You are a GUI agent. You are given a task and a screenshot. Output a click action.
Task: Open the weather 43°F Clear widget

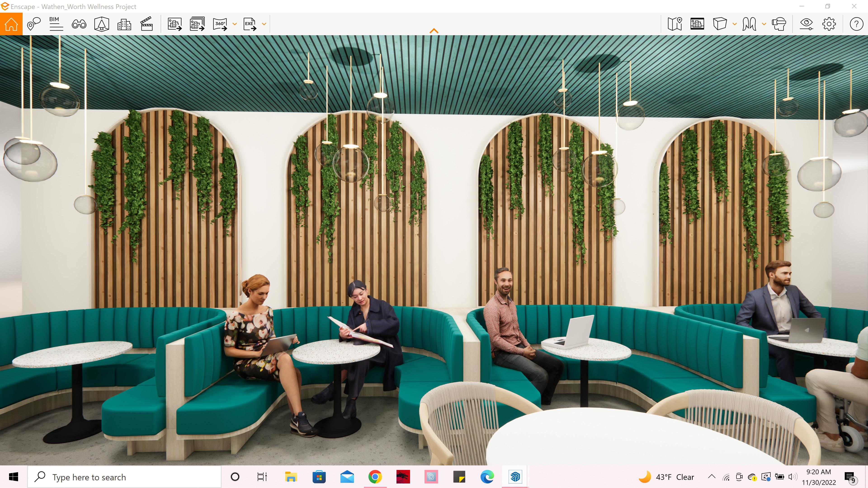tap(667, 477)
